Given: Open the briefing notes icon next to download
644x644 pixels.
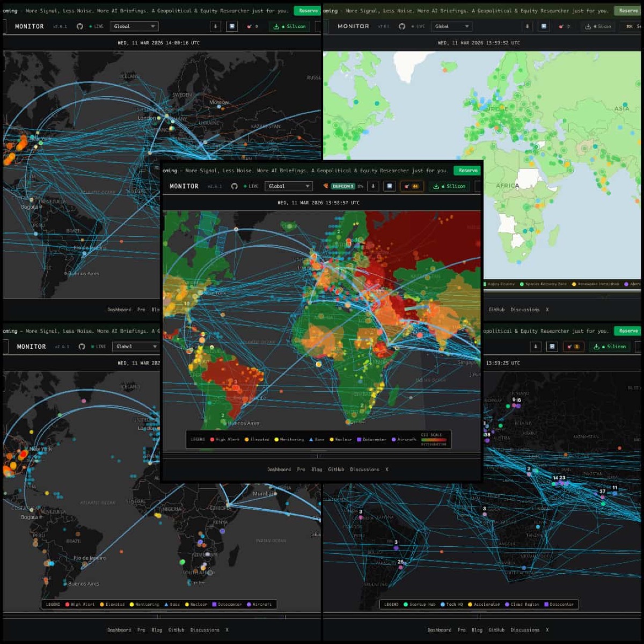Looking at the screenshot, I should [x=390, y=186].
